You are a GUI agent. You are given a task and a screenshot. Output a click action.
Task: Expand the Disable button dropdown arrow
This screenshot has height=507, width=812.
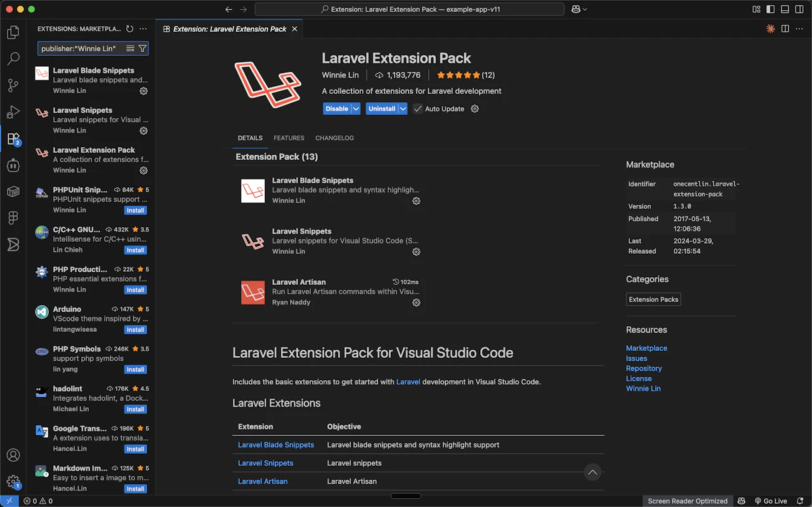(356, 109)
